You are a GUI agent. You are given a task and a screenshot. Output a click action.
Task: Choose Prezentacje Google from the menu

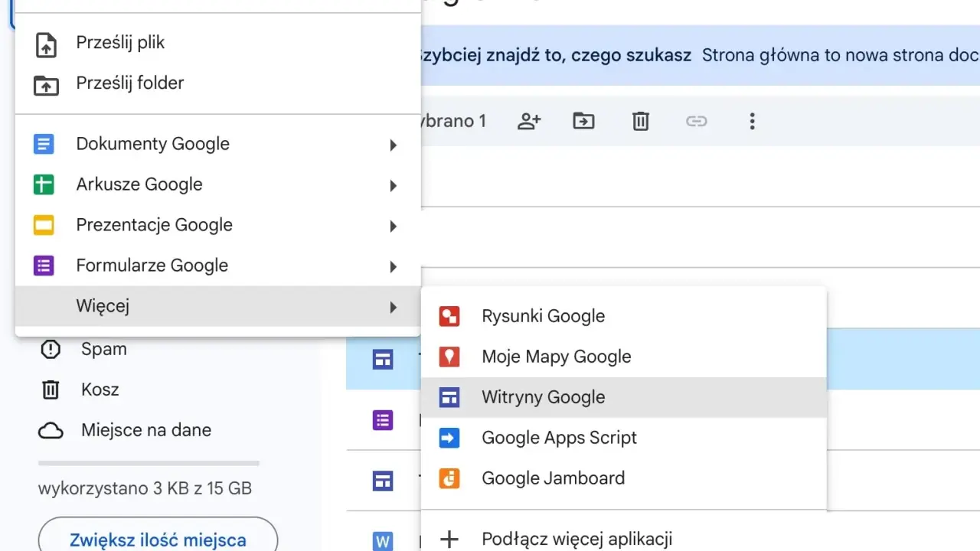[x=218, y=225]
